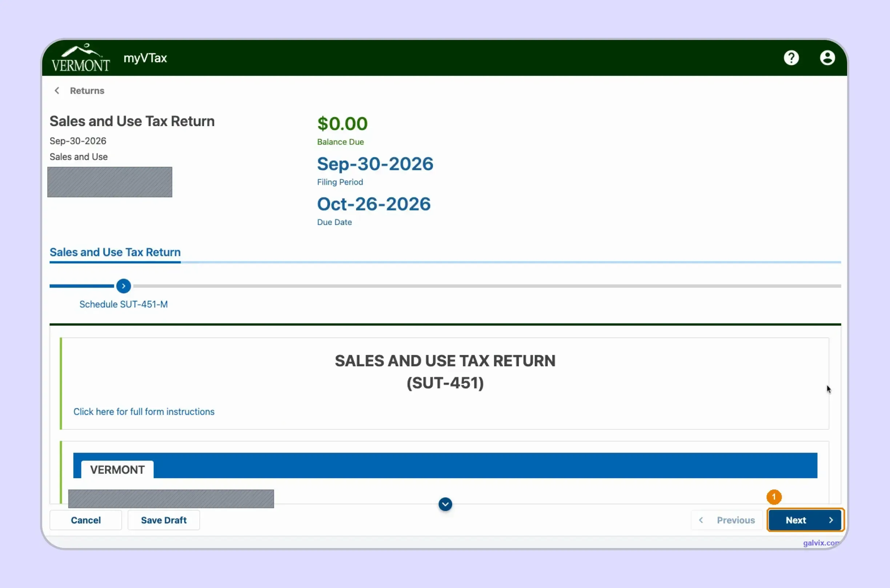890x588 pixels.
Task: Save Draft of the return
Action: point(164,520)
